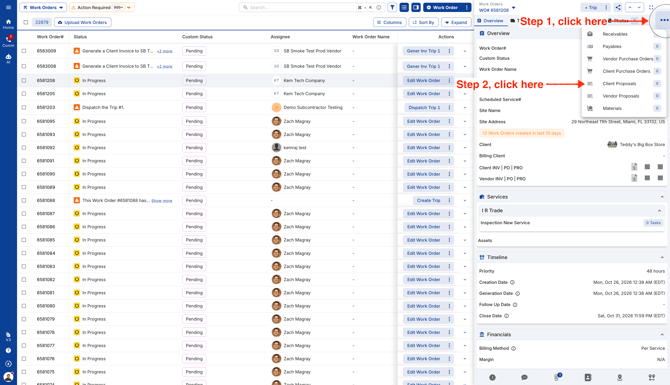Image resolution: width=670 pixels, height=385 pixels.
Task: Collapse the Timeline section chevron
Action: point(662,257)
